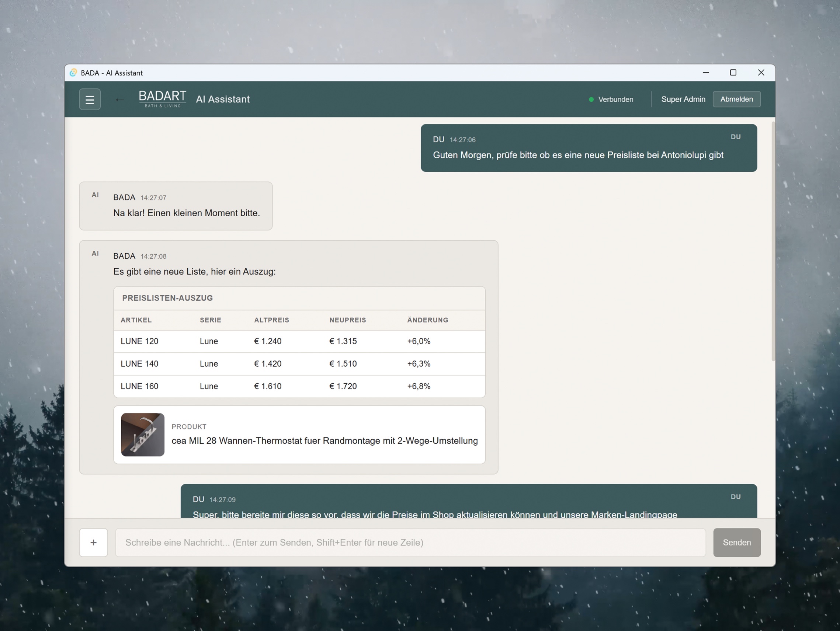This screenshot has height=631, width=840.
Task: Open the cea MIL 28 Wannen-Thermostat product title
Action: pyautogui.click(x=324, y=441)
